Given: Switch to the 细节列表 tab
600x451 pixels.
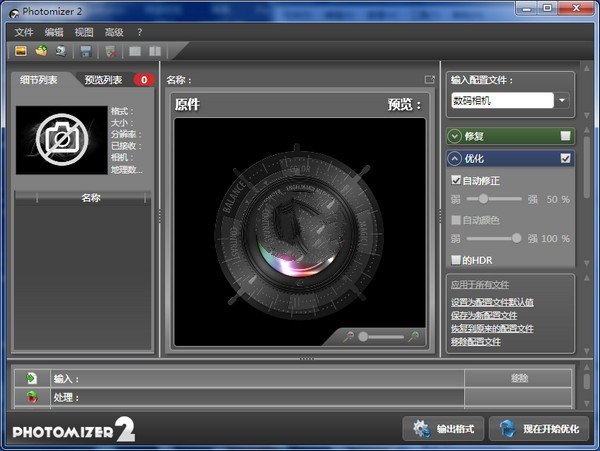Looking at the screenshot, I should click(x=39, y=80).
